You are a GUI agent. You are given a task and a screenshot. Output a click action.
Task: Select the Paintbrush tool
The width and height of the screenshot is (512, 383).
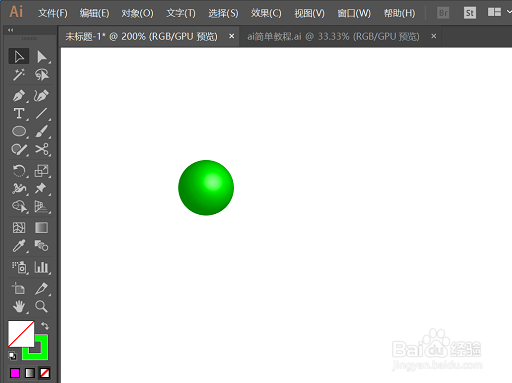pyautogui.click(x=42, y=131)
